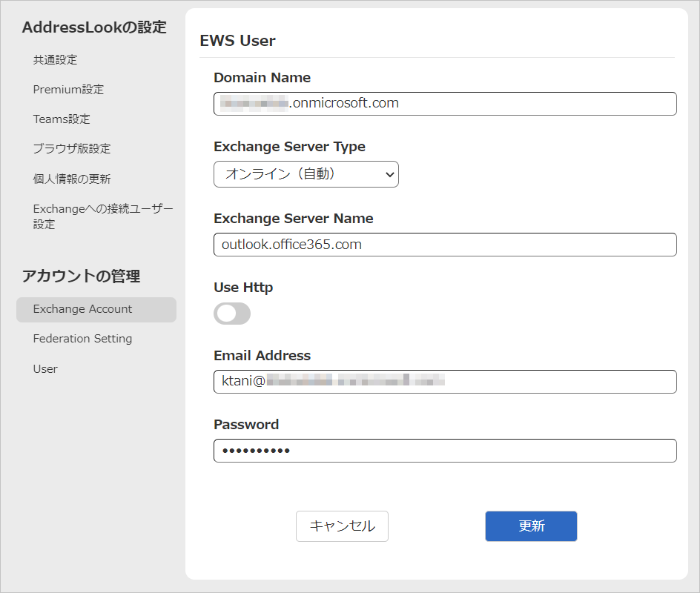Click the アカウントの管理 heading

click(x=82, y=276)
